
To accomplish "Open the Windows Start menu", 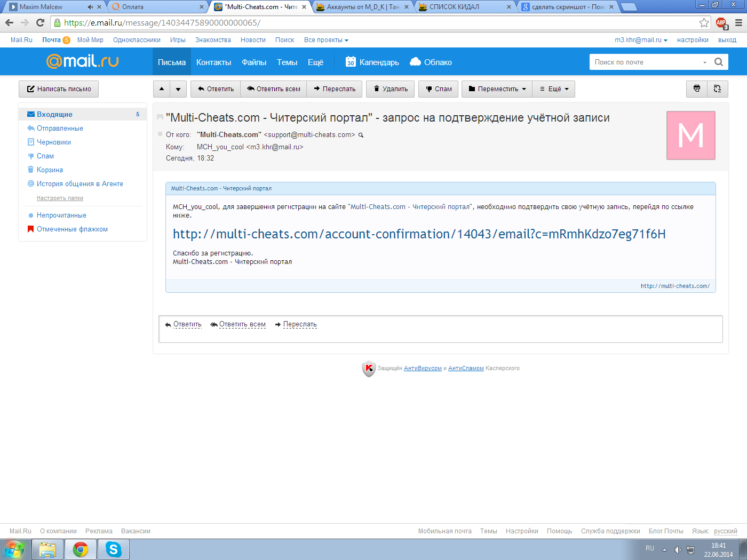I will [15, 549].
